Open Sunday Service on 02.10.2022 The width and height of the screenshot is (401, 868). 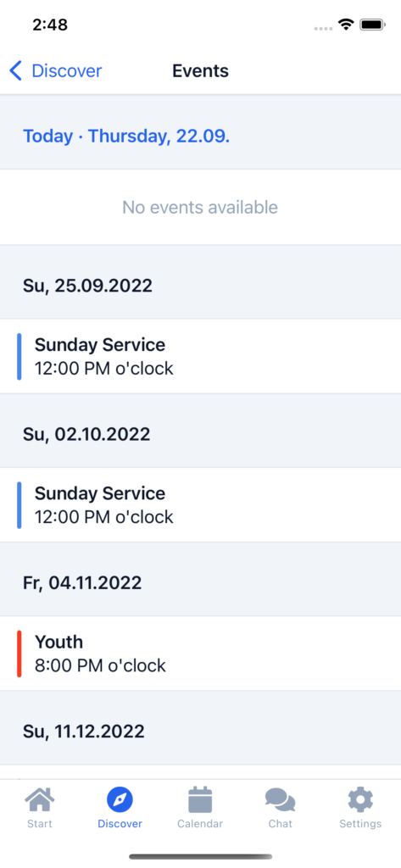pyautogui.click(x=200, y=505)
